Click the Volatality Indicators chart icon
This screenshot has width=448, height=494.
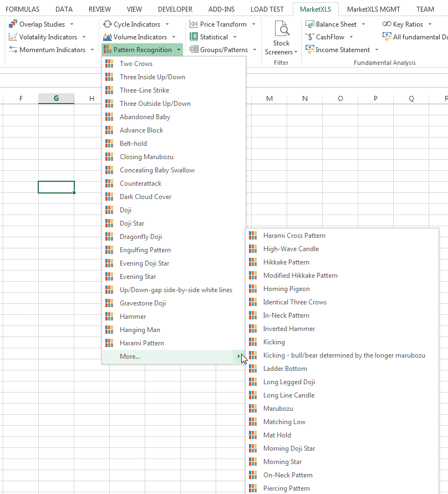click(x=13, y=37)
